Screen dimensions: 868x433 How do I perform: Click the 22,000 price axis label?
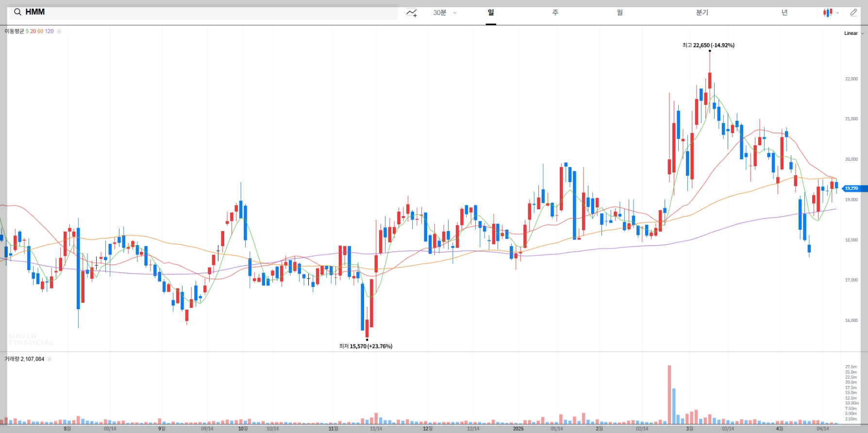point(851,79)
